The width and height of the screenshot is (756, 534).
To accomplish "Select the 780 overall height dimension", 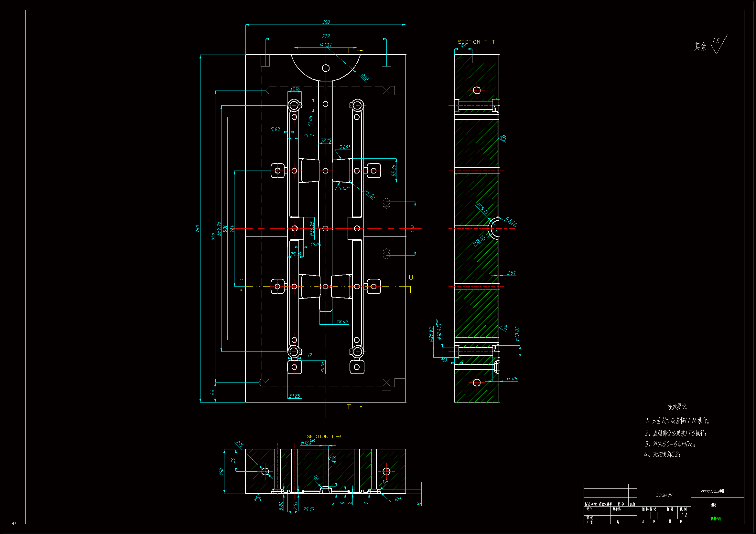I will [x=198, y=228].
